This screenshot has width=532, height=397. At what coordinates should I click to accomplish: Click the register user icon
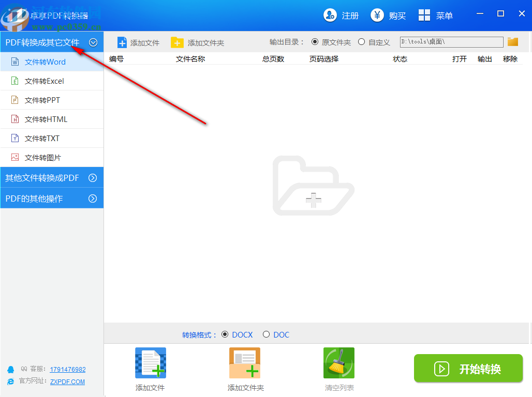tap(330, 16)
